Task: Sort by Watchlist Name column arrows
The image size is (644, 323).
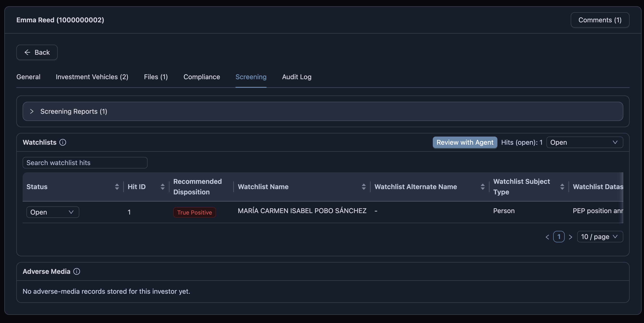Action: pos(364,187)
